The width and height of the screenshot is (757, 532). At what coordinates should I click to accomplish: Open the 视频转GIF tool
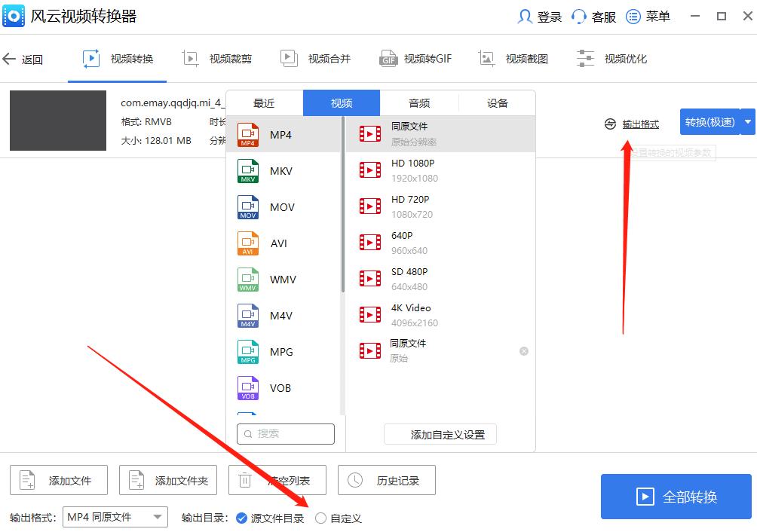coord(415,58)
